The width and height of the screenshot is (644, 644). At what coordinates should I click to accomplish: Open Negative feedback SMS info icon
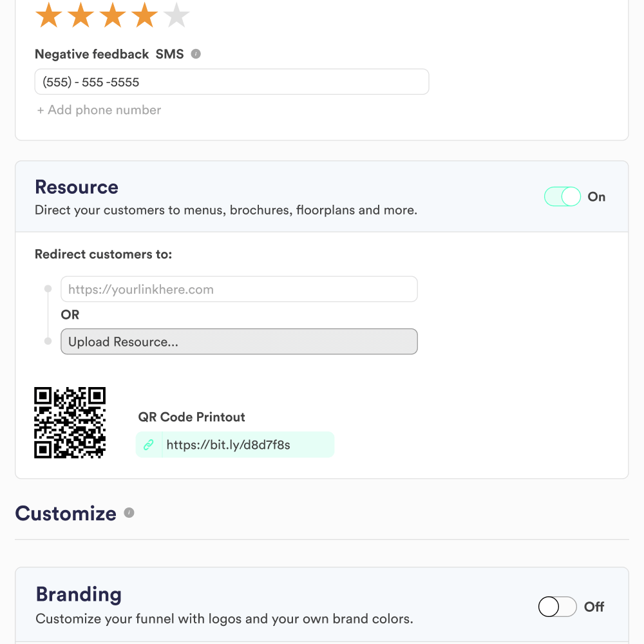[196, 54]
